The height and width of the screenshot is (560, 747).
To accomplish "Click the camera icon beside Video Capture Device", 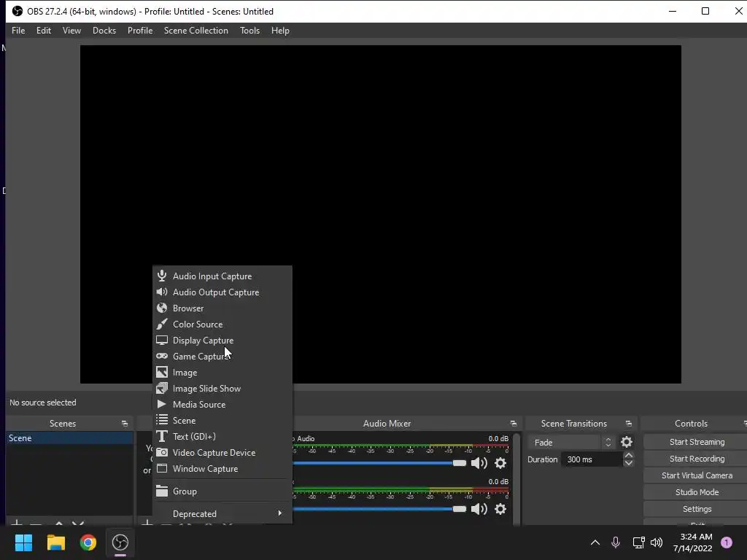I will tap(162, 452).
